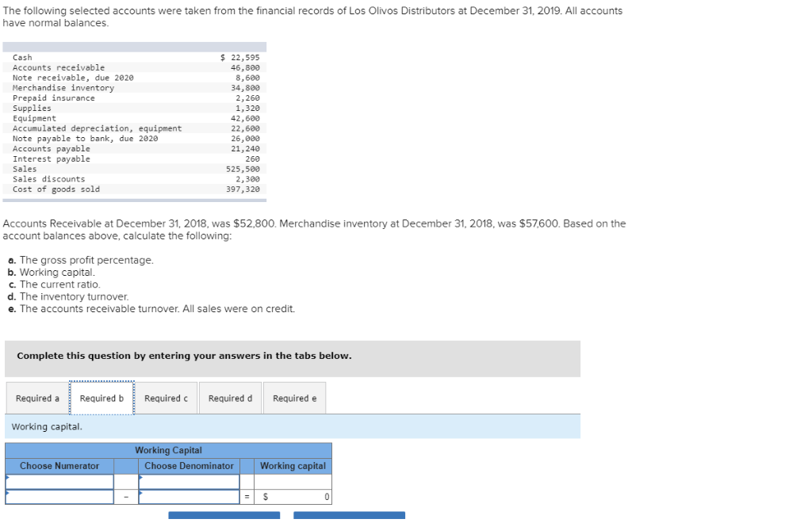Open the Required e tab

click(294, 398)
